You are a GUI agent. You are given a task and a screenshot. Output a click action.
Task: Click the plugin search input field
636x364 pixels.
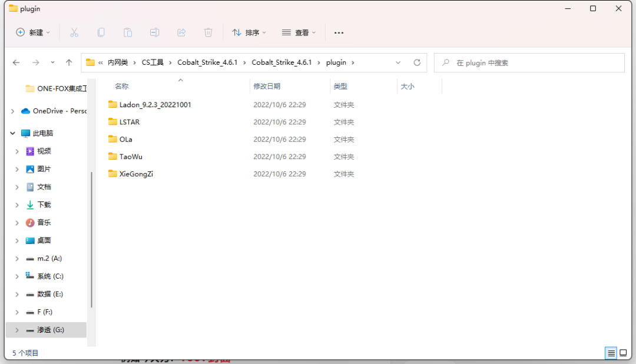pyautogui.click(x=529, y=62)
